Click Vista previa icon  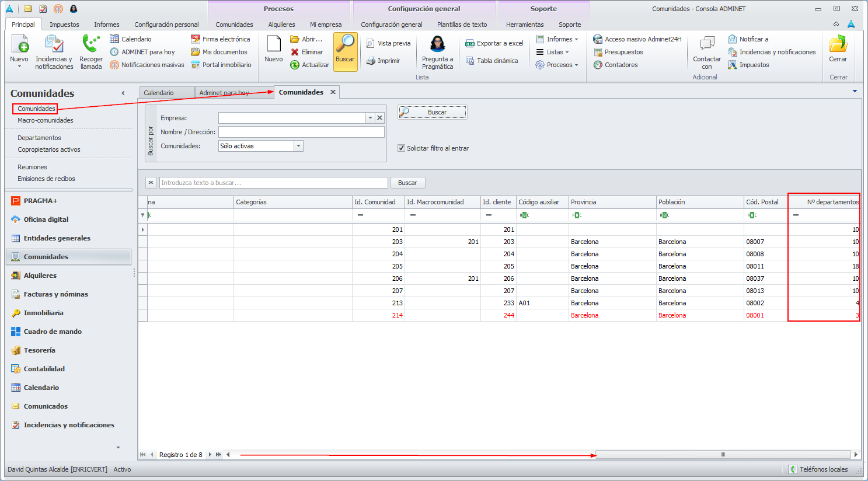tap(370, 43)
